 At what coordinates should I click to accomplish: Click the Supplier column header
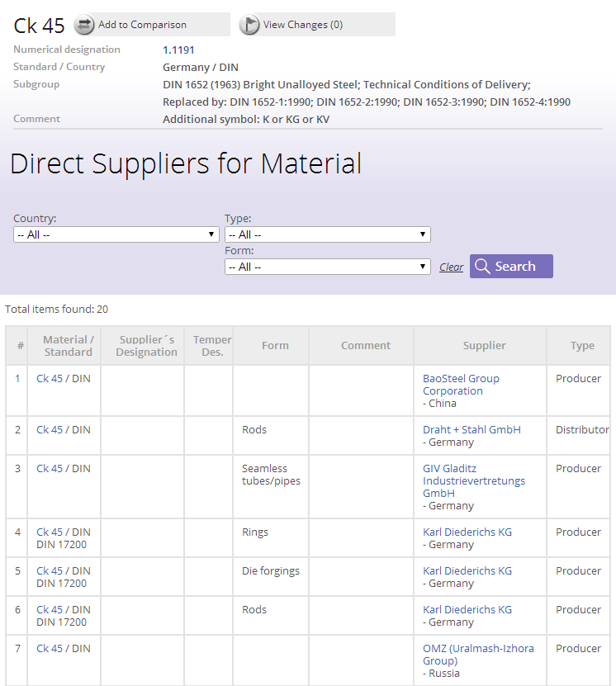485,346
